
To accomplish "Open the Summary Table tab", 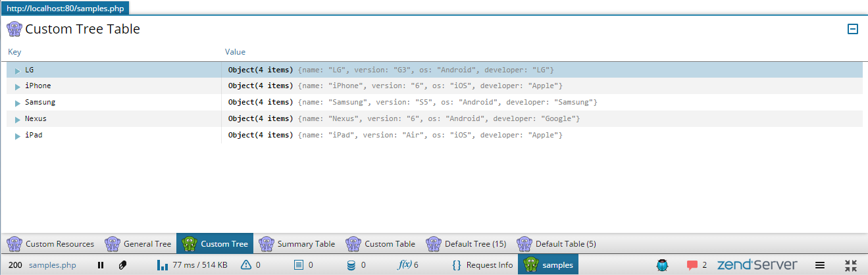I will [x=297, y=243].
